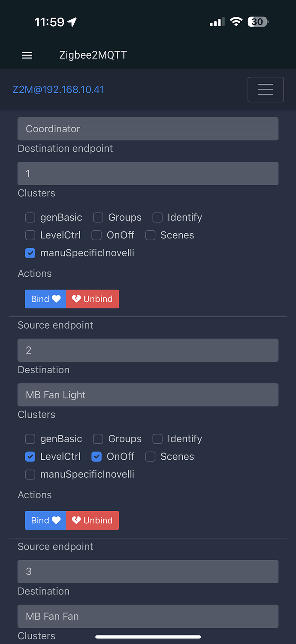Tap the Wi-Fi status icon
The image size is (296, 644).
click(x=236, y=22)
